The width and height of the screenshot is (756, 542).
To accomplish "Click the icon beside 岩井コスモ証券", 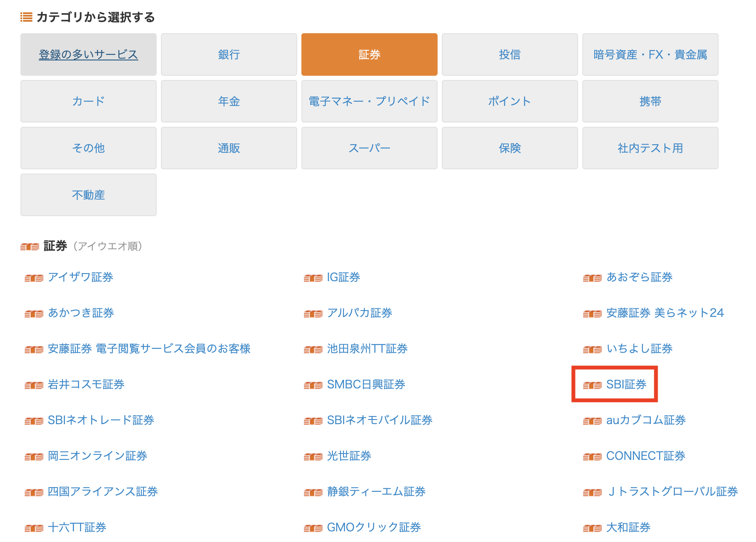I will click(34, 385).
